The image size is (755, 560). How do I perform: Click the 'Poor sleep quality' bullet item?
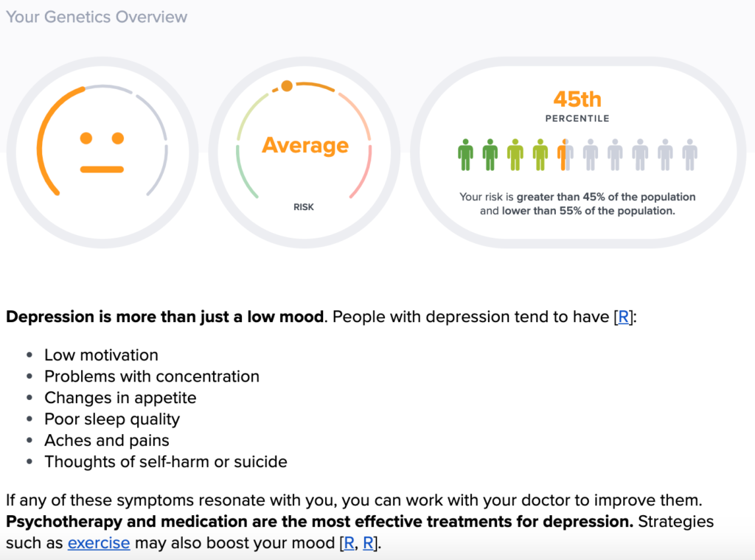tap(112, 419)
